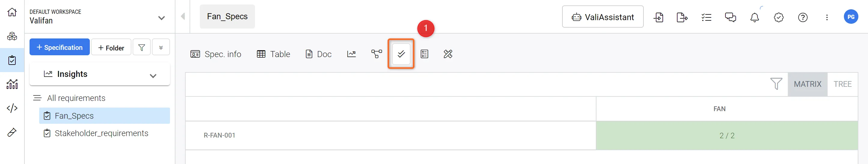The height and width of the screenshot is (164, 868).
Task: Expand the Insights panel chevron
Action: tap(153, 76)
